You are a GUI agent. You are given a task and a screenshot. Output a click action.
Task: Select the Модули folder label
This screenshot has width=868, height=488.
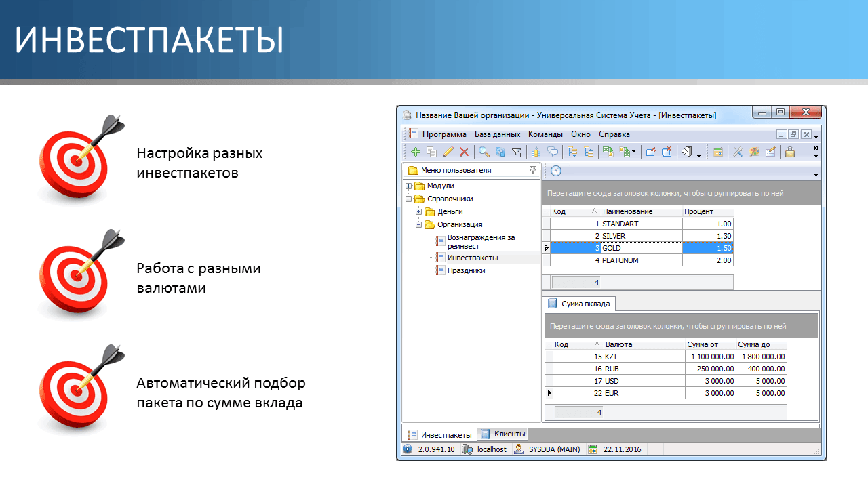(x=441, y=186)
